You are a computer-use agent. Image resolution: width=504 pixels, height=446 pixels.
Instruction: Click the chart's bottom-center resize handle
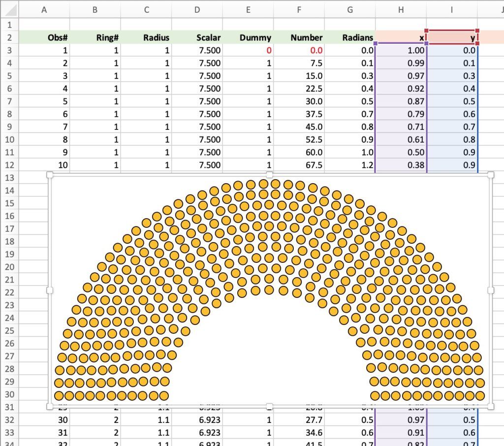[269, 406]
